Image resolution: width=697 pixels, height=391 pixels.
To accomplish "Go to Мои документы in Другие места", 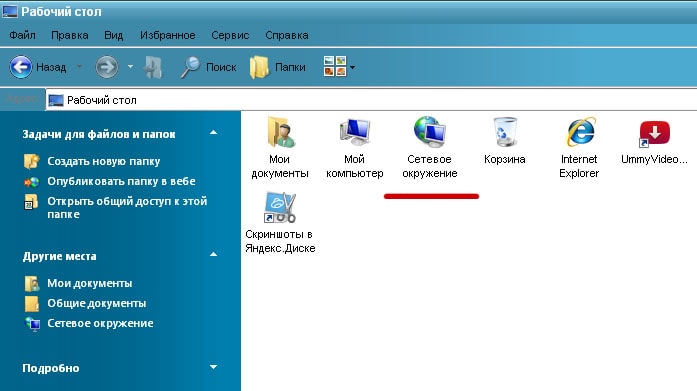I will (x=90, y=283).
